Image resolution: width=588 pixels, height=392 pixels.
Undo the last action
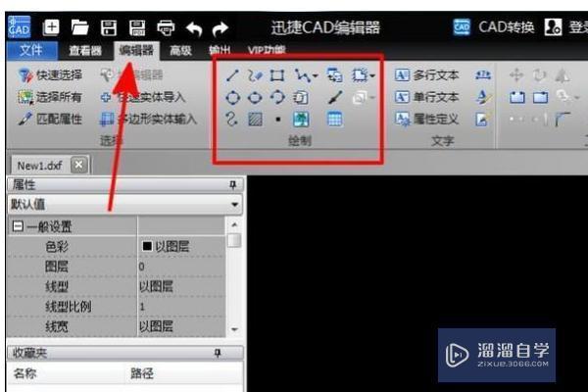pos(194,28)
